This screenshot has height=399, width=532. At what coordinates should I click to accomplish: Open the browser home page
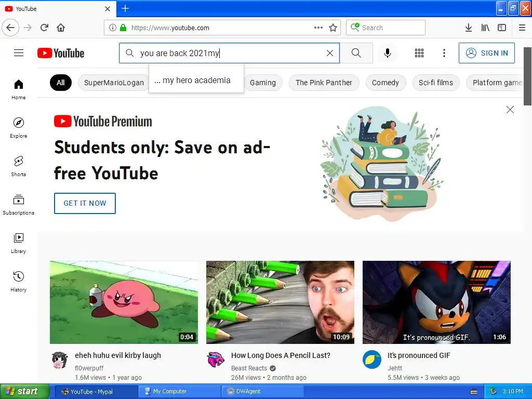(x=61, y=28)
